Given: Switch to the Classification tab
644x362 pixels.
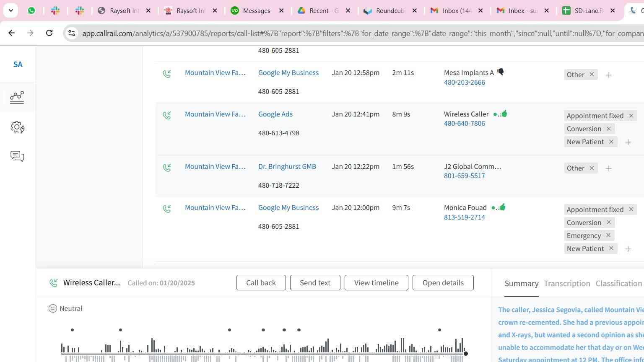Looking at the screenshot, I should (618, 284).
